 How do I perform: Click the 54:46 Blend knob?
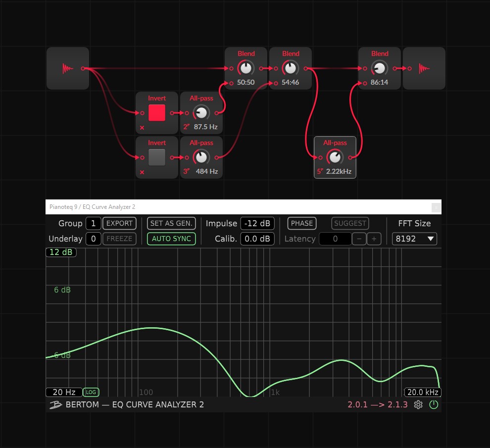(291, 68)
